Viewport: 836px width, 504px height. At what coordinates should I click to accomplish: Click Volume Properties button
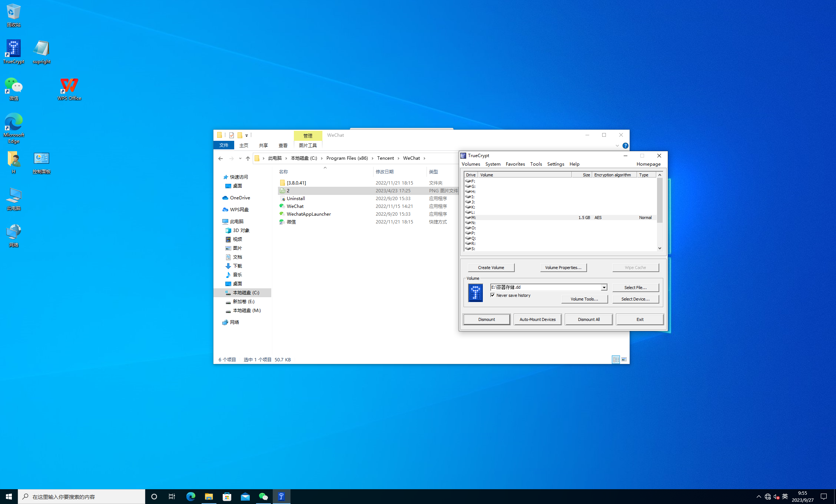click(x=563, y=268)
